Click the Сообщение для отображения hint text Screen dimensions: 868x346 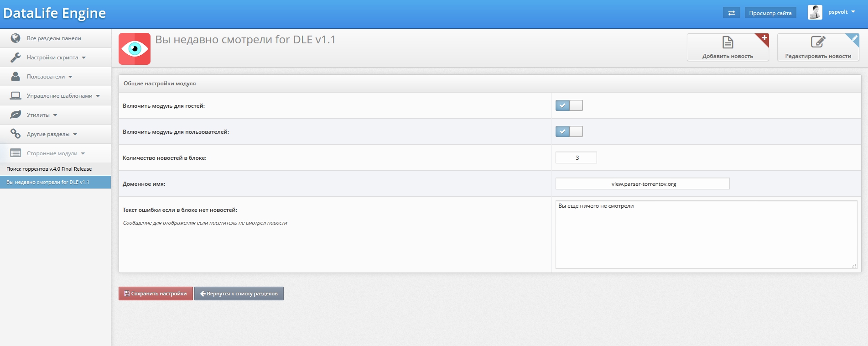point(205,223)
